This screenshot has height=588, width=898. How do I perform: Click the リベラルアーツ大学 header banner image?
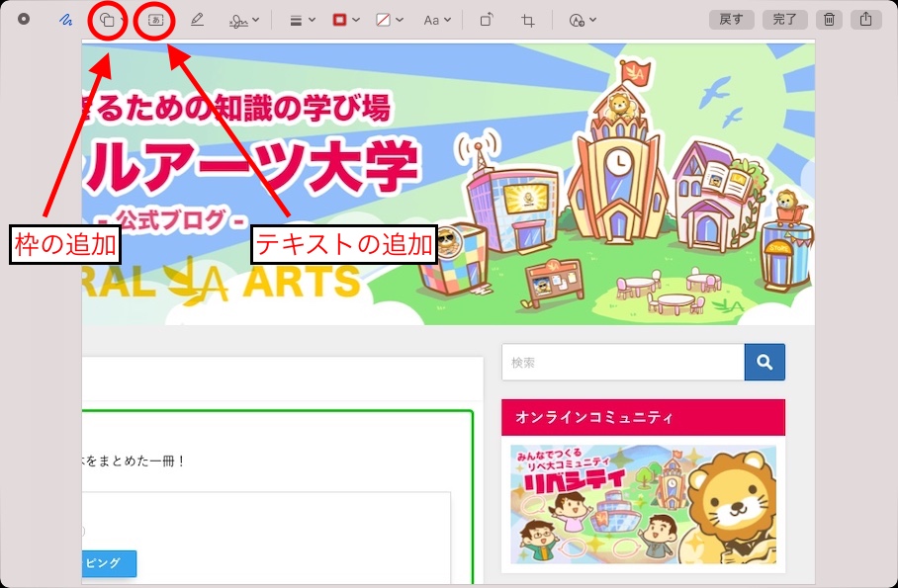tap(448, 185)
